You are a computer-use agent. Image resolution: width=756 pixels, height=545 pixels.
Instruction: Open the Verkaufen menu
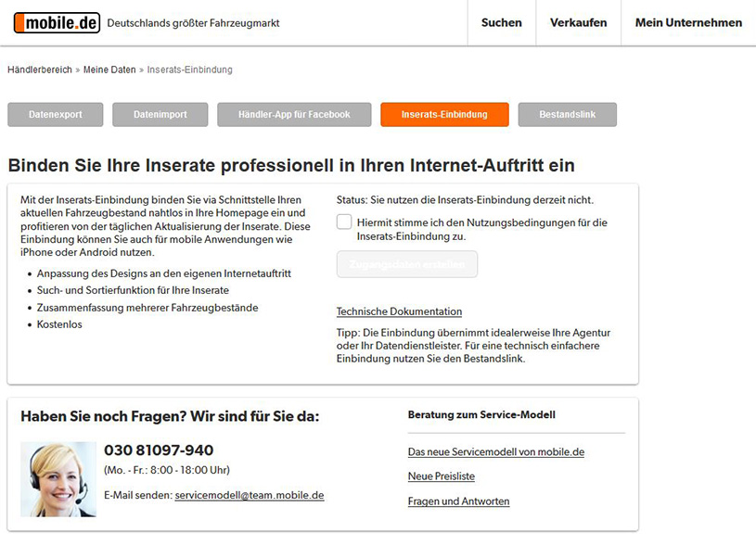pyautogui.click(x=578, y=22)
